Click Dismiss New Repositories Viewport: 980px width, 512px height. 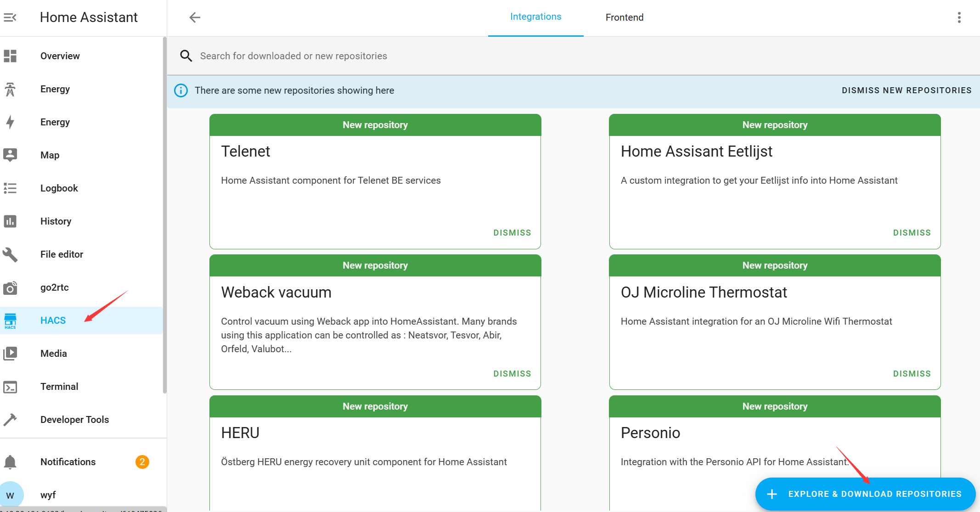(x=907, y=90)
